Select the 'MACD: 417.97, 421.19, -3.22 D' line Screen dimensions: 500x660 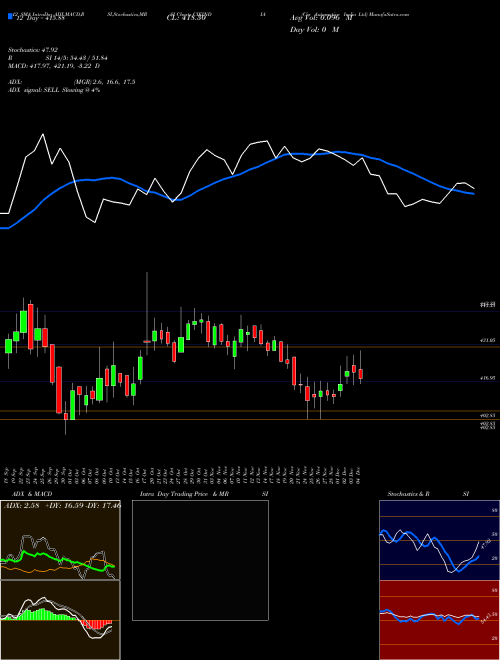(x=54, y=66)
